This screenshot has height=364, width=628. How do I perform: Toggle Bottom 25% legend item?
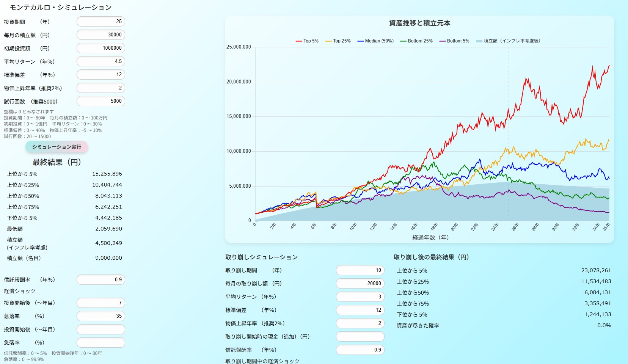tap(416, 41)
